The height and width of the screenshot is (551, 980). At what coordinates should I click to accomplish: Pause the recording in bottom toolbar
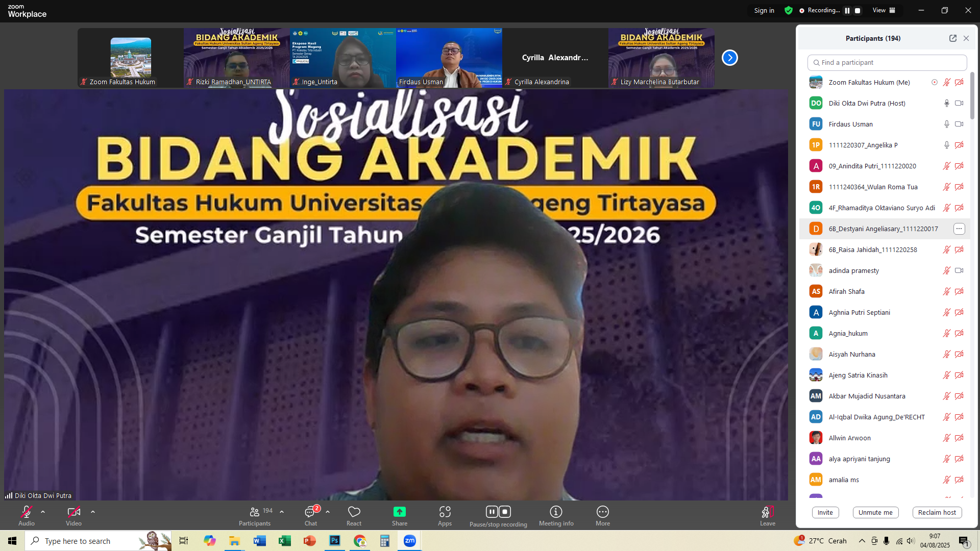pos(492,512)
